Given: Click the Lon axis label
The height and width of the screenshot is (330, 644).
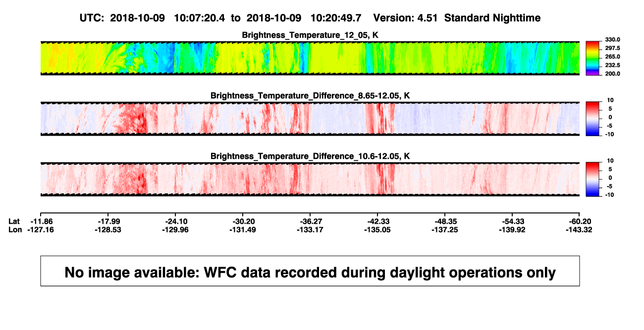Looking at the screenshot, I should coord(15,230).
